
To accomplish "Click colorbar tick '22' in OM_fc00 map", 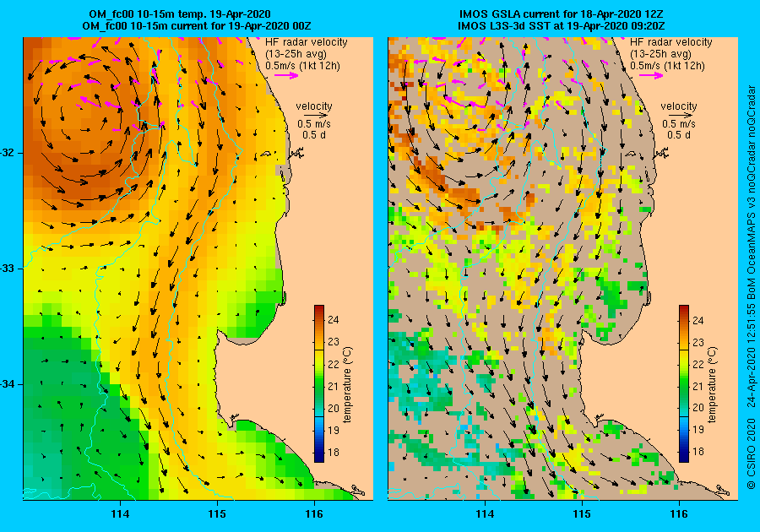I will coord(334,364).
